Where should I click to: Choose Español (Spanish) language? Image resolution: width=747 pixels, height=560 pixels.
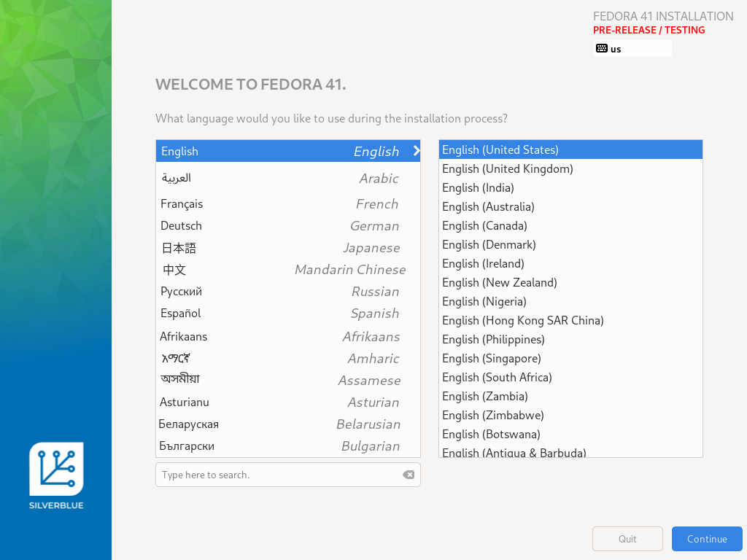(287, 314)
